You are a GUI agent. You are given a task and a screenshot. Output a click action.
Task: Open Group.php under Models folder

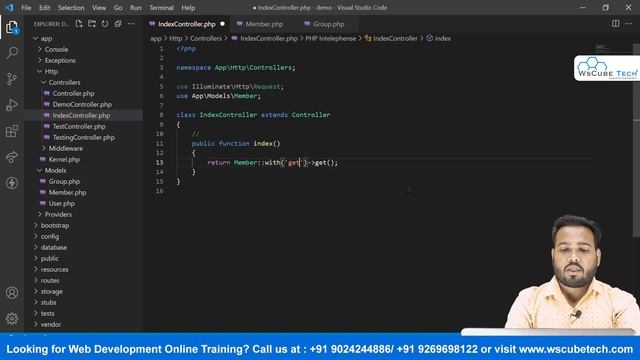[64, 181]
